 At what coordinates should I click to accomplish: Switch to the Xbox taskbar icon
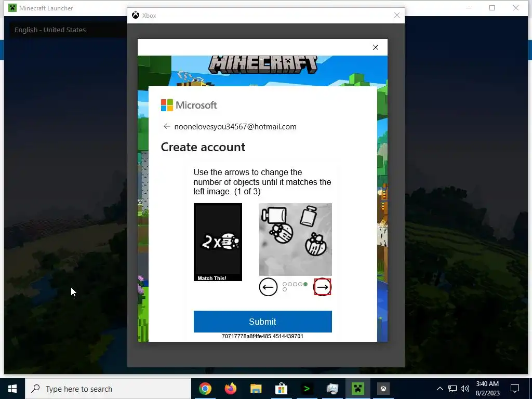(383, 389)
